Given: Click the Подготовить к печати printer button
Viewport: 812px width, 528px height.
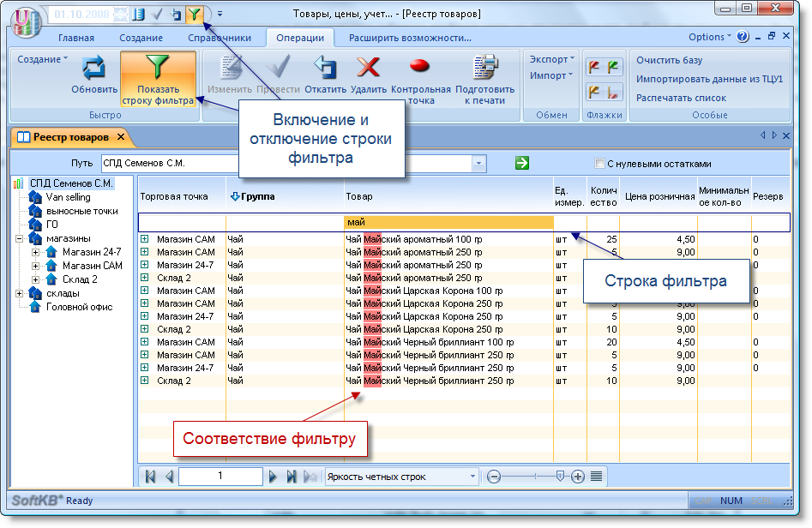Looking at the screenshot, I should tap(484, 79).
